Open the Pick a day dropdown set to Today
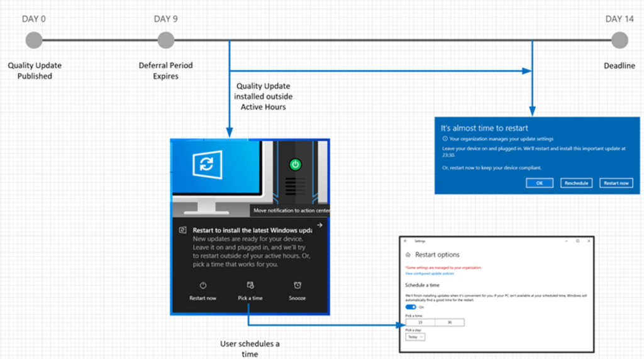 [415, 337]
